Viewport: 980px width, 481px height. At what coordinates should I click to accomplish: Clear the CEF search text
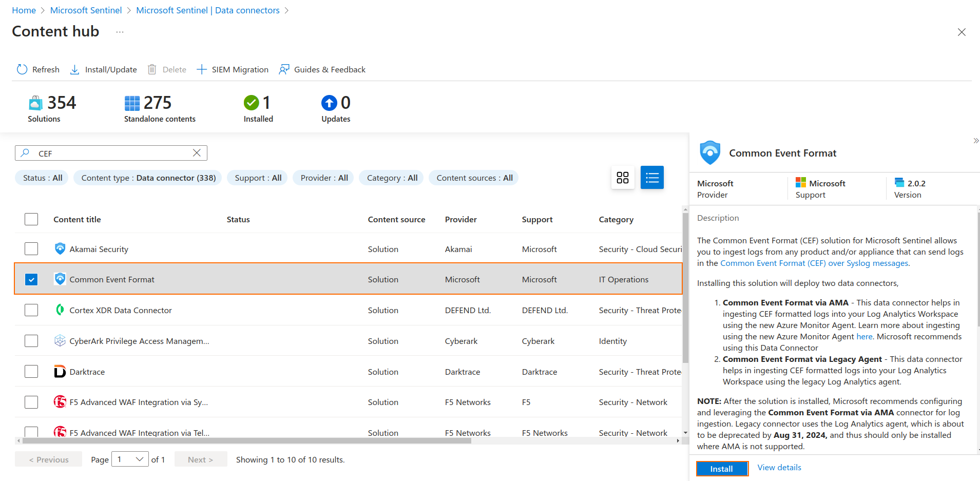click(x=197, y=153)
